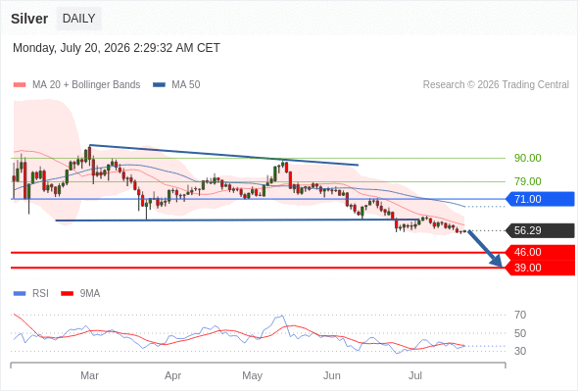Click the blue downward forecast arrow head
The width and height of the screenshot is (578, 392).
497,262
